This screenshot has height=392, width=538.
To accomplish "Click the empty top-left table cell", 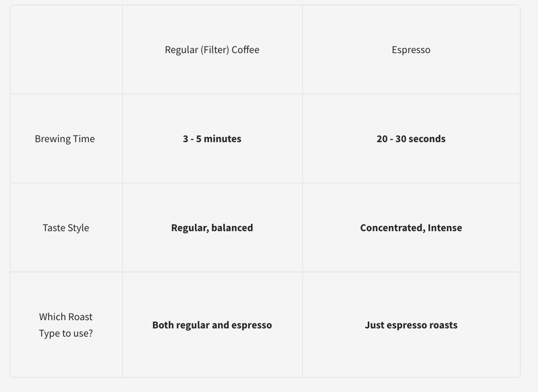I will click(66, 50).
